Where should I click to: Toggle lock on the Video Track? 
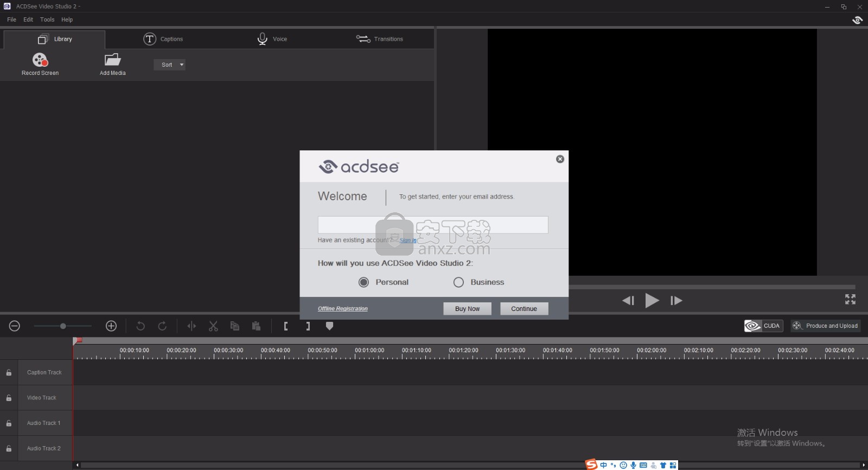point(9,398)
